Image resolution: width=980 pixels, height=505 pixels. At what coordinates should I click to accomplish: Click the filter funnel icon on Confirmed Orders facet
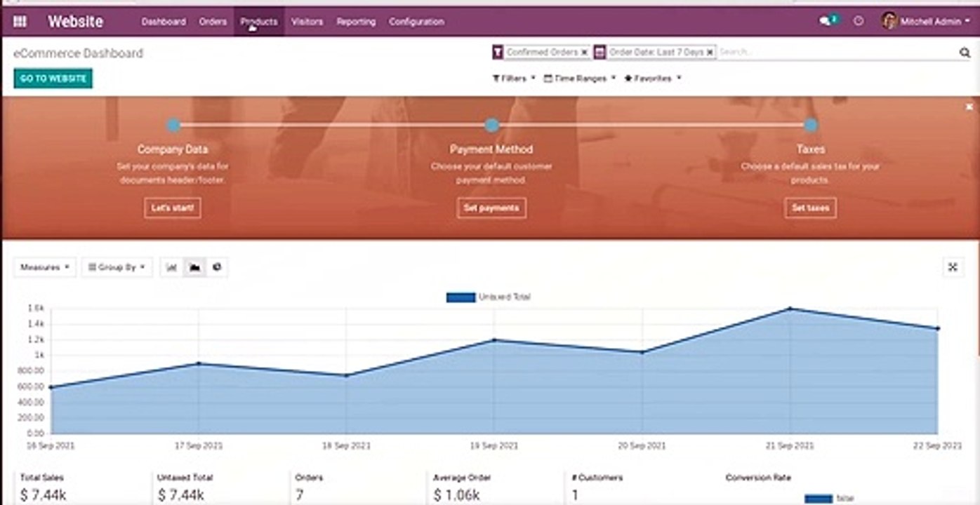[498, 52]
